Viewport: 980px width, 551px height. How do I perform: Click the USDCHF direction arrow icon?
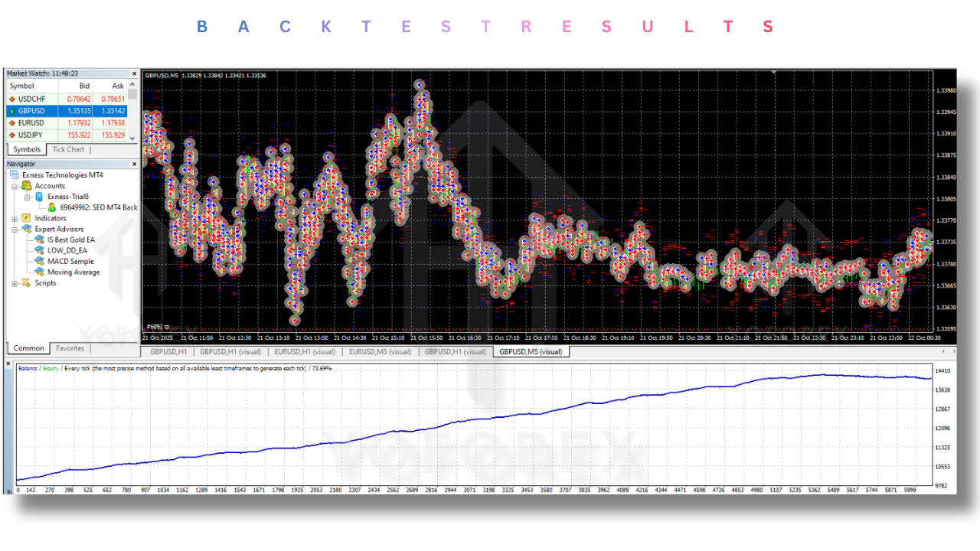(11, 99)
